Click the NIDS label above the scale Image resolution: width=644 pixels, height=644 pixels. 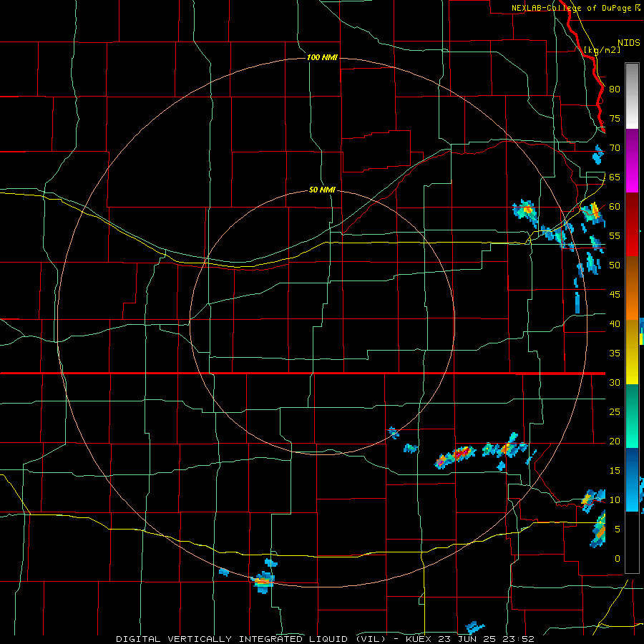pos(628,43)
